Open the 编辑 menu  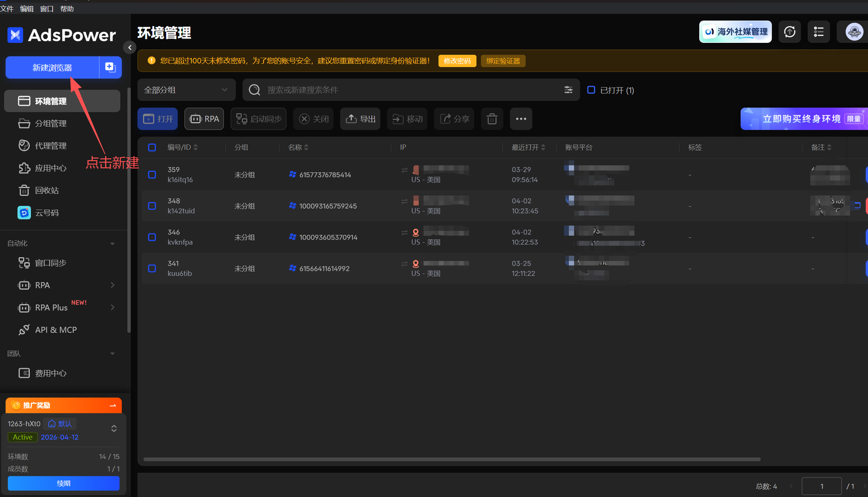point(27,8)
